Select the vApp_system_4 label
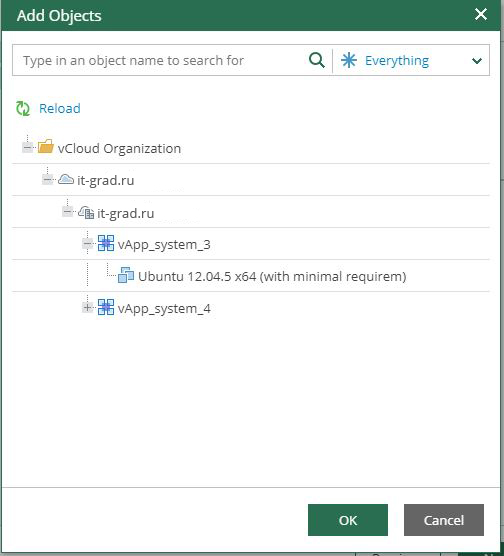504x556 pixels. tap(164, 308)
